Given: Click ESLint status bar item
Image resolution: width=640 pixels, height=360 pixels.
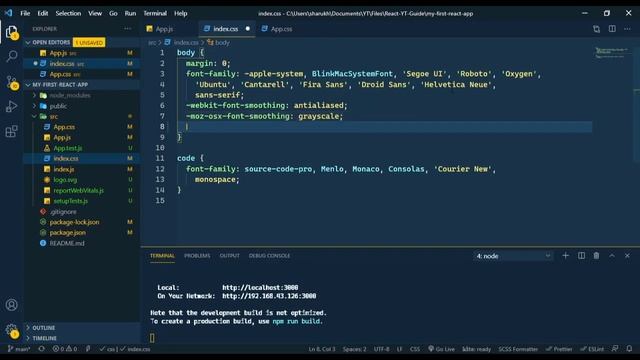Looking at the screenshot, I should click(592, 349).
